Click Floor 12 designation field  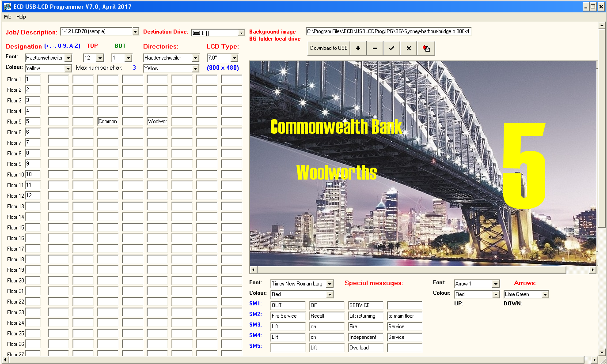(33, 196)
